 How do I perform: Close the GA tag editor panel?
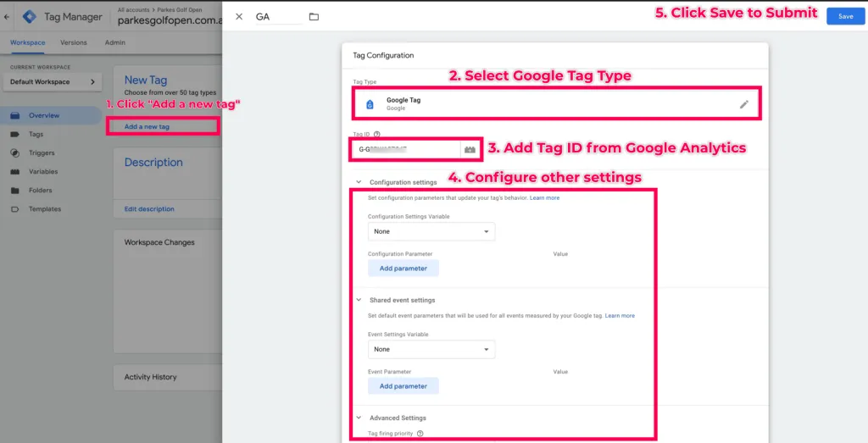[x=239, y=17]
